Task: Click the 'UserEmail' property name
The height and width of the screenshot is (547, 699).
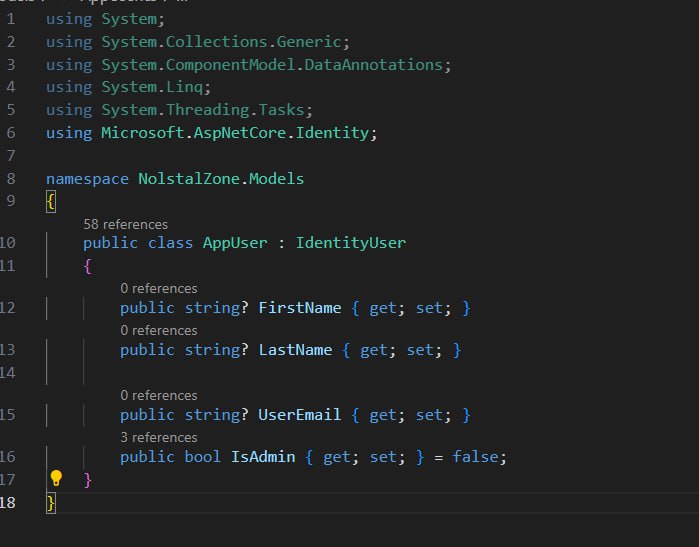Action: [x=300, y=415]
